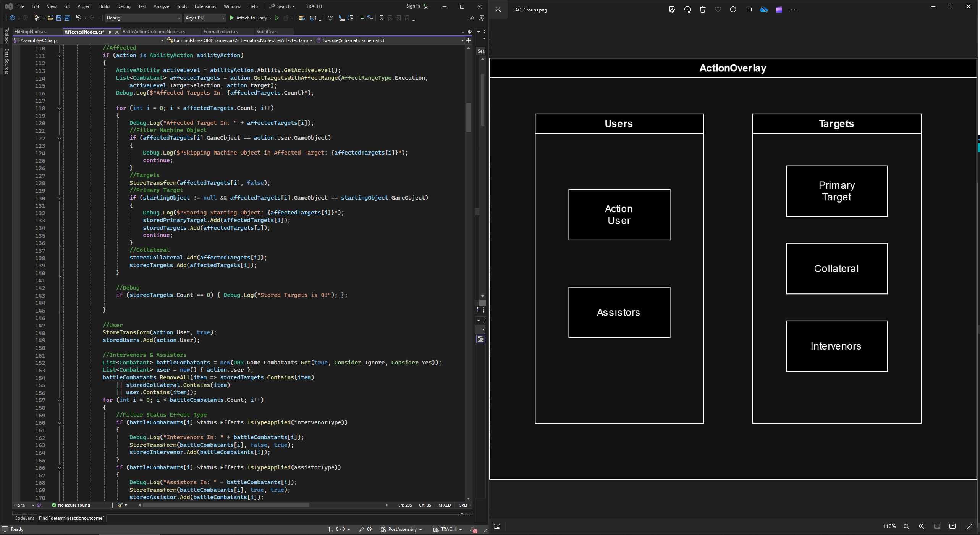This screenshot has height=535, width=980.
Task: Click the Attach to Unity button
Action: [248, 18]
